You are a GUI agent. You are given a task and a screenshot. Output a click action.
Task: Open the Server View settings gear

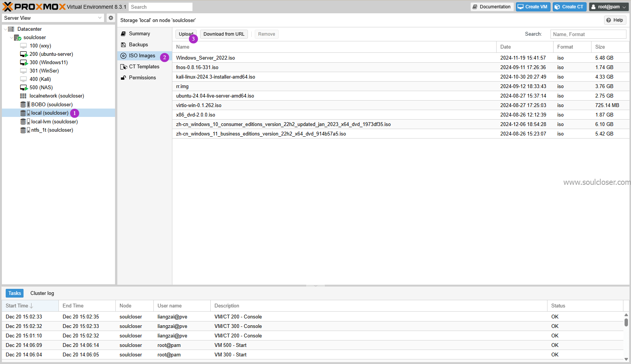111,18
